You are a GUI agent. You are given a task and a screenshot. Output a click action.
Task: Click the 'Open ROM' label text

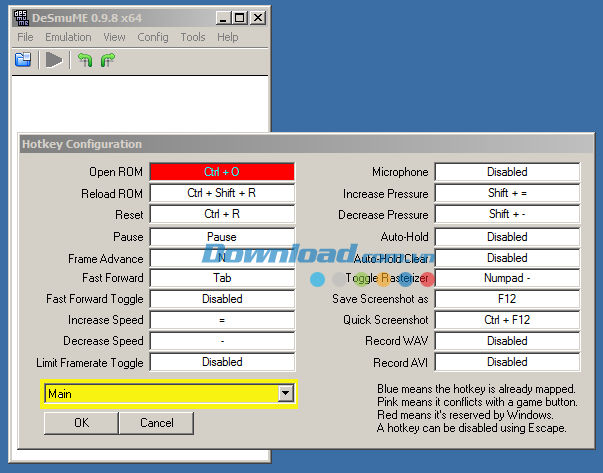[x=116, y=172]
